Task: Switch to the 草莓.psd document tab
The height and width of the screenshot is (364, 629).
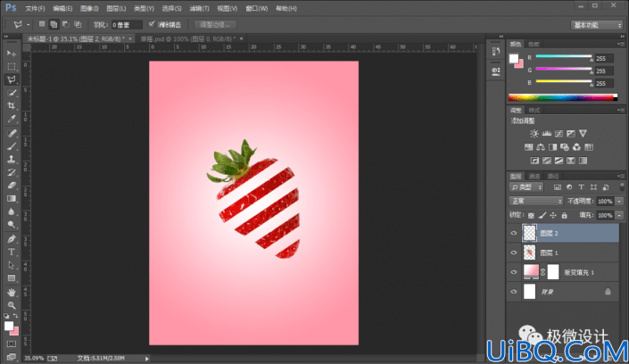Action: point(188,39)
